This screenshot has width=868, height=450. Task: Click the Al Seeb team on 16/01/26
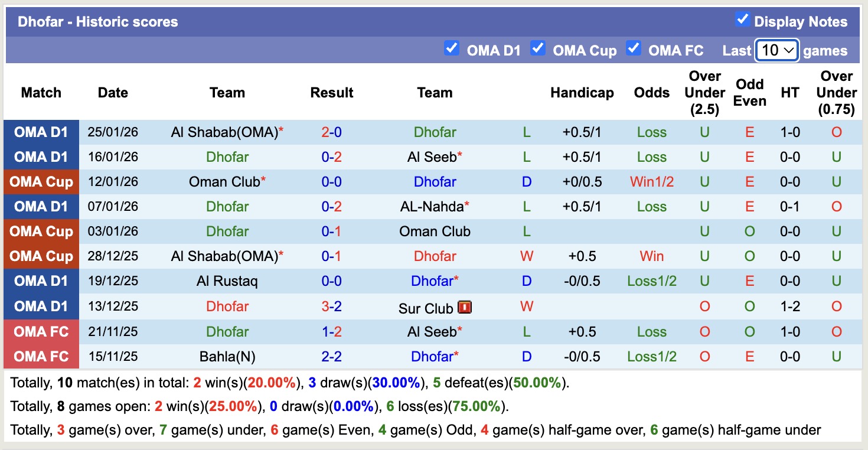tap(432, 157)
